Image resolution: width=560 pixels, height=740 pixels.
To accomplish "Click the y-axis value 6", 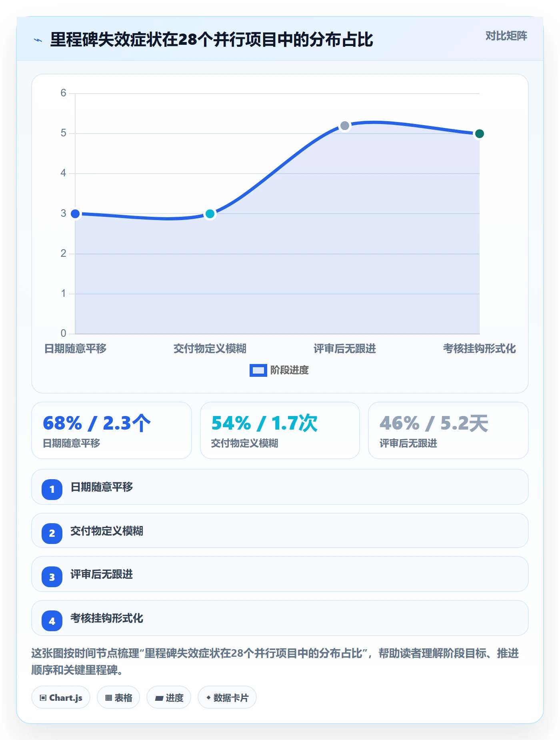I will coord(63,93).
